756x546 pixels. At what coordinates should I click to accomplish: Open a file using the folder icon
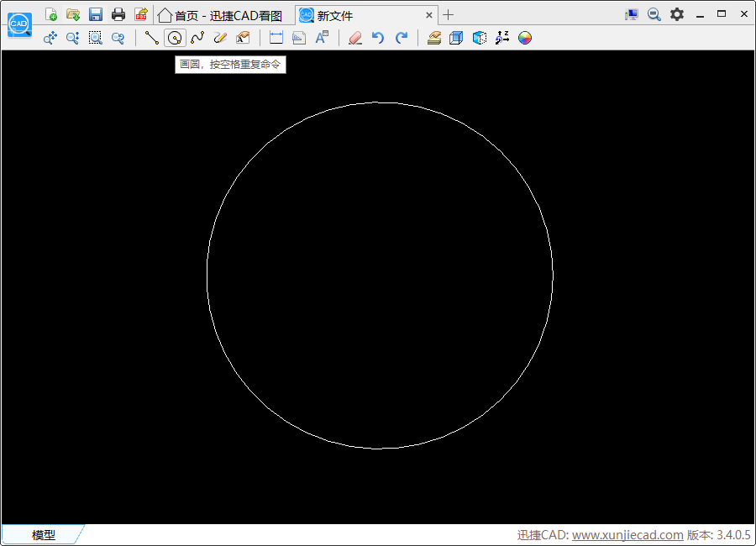[x=73, y=14]
